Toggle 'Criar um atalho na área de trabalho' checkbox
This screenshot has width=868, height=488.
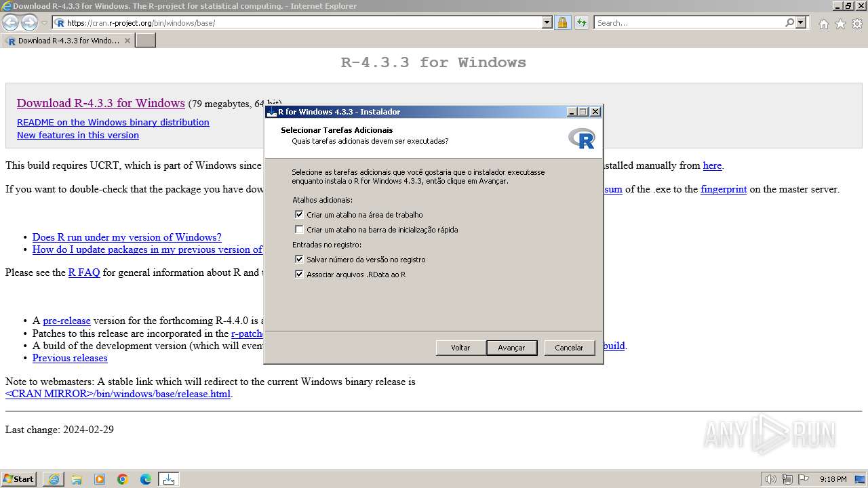299,214
